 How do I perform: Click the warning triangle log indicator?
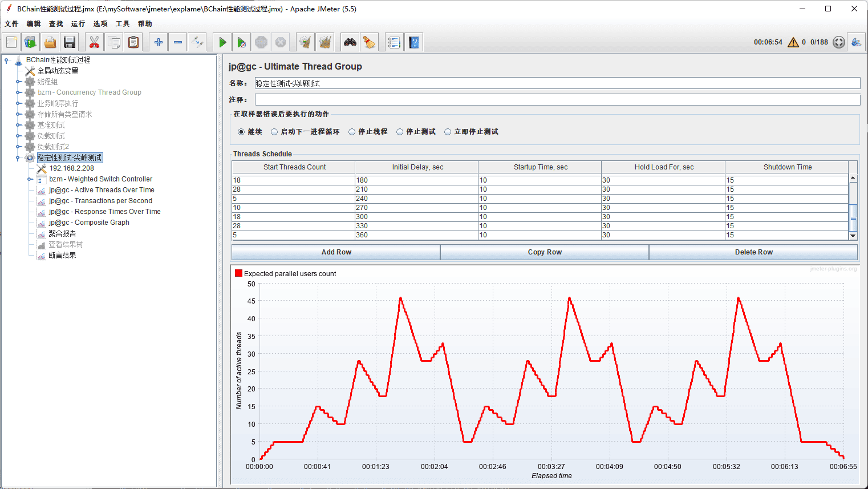(793, 42)
